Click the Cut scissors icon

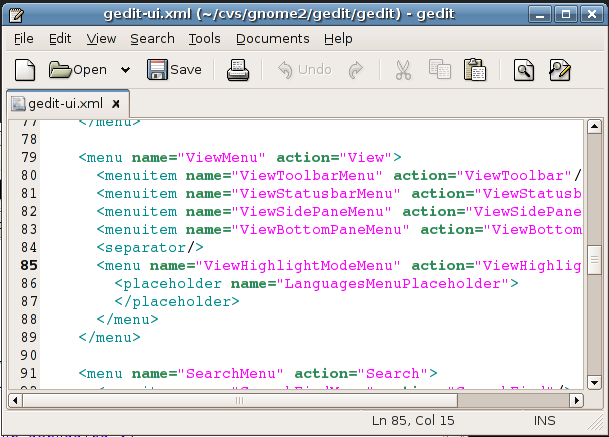pyautogui.click(x=403, y=70)
